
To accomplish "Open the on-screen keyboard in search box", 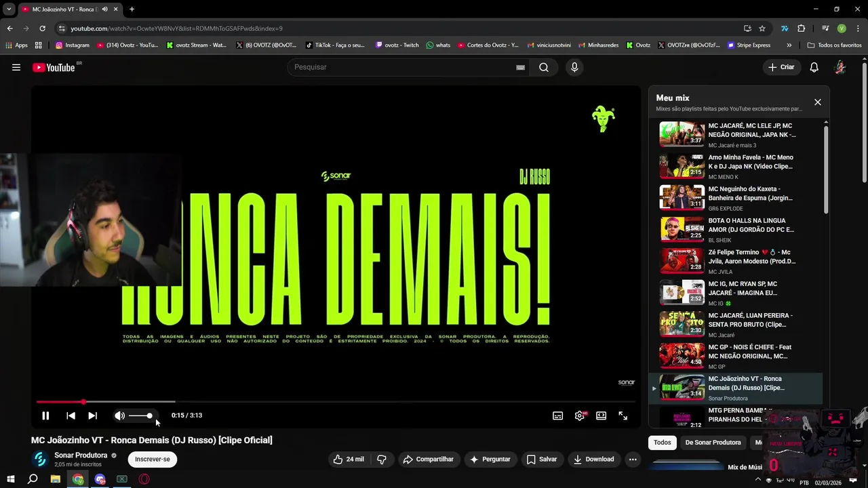I will (520, 67).
